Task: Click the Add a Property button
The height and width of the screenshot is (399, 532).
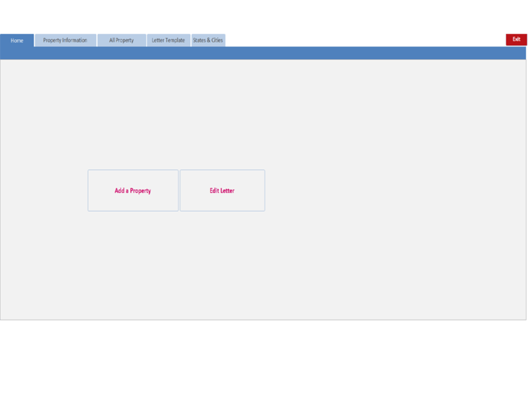Action: (x=133, y=190)
